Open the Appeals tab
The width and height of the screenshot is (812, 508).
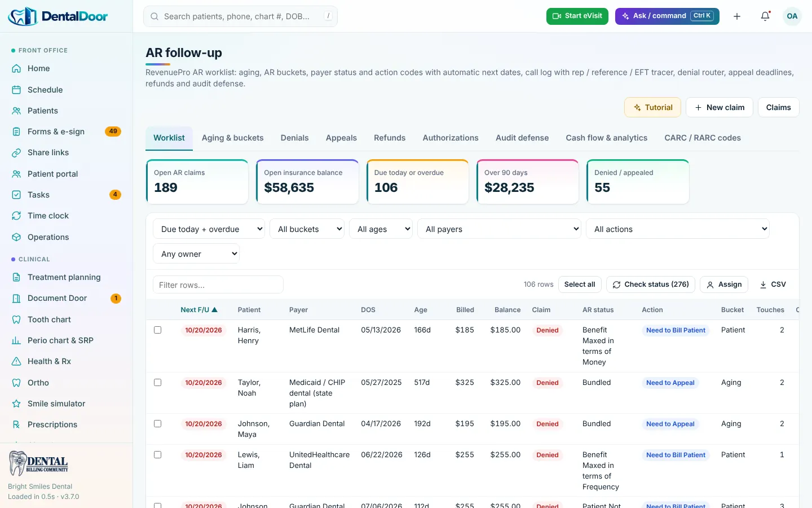pos(341,138)
